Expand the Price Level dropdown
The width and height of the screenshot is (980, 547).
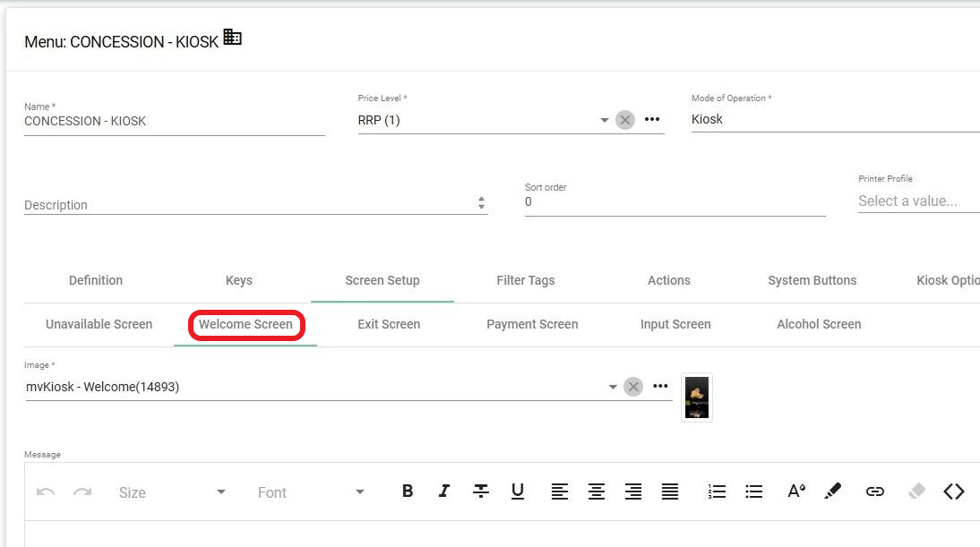click(x=605, y=120)
